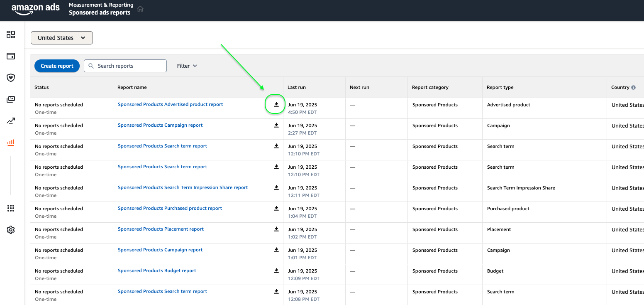Expand the Filter dropdown
The width and height of the screenshot is (644, 305).
pyautogui.click(x=187, y=66)
